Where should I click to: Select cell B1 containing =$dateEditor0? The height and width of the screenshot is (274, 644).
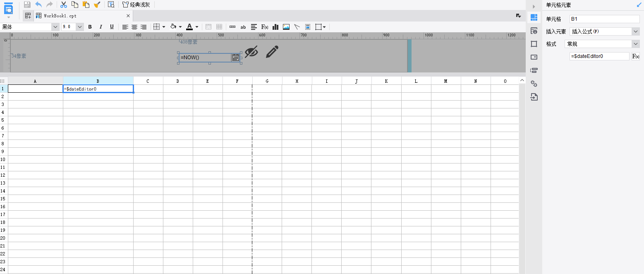click(98, 89)
